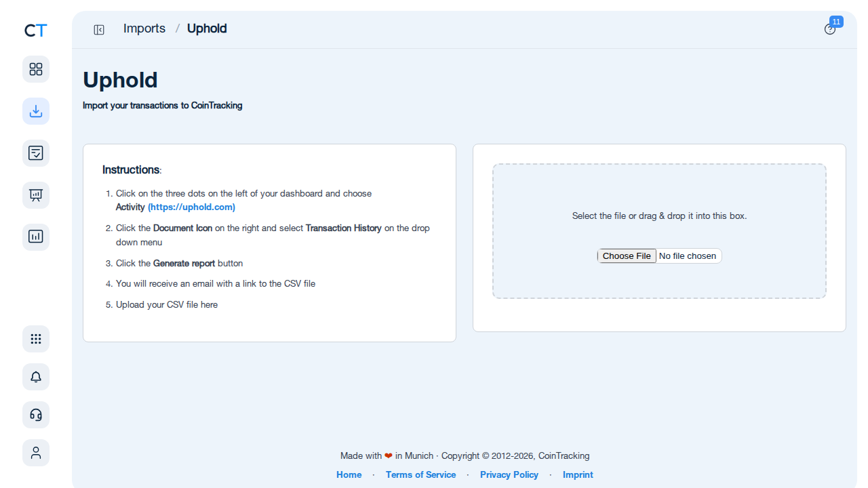Open the dashboard four-squares sidebar icon
Screen dimensions: 868x488
pyautogui.click(x=36, y=69)
